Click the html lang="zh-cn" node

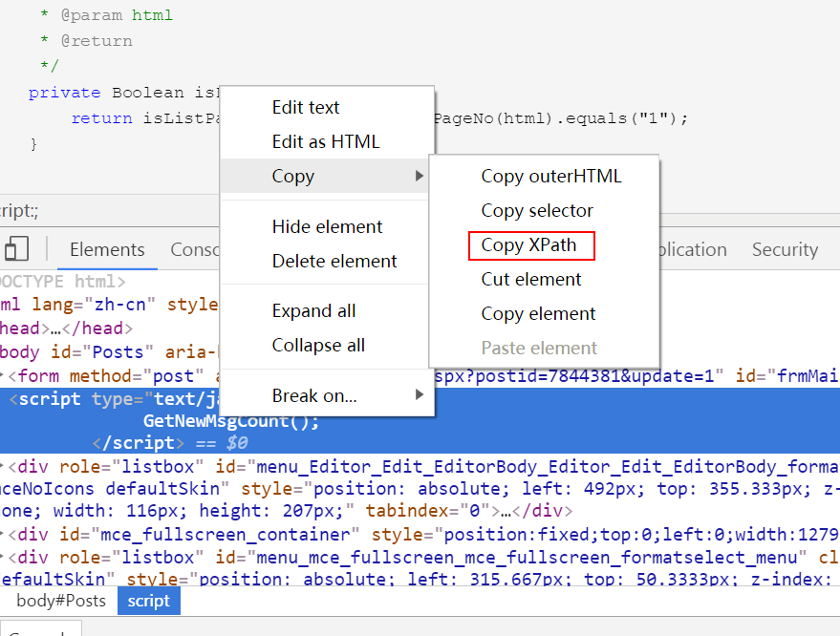coord(109,304)
